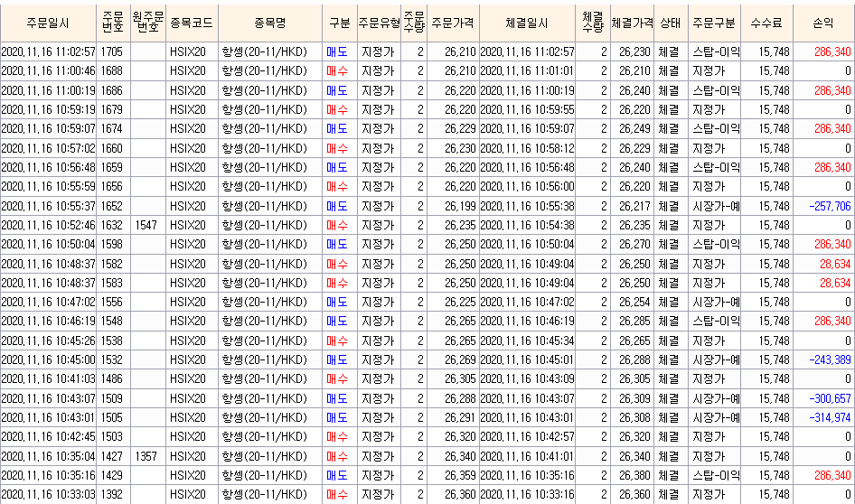Select the 주문유형 column header
The width and height of the screenshot is (855, 504).
(379, 23)
